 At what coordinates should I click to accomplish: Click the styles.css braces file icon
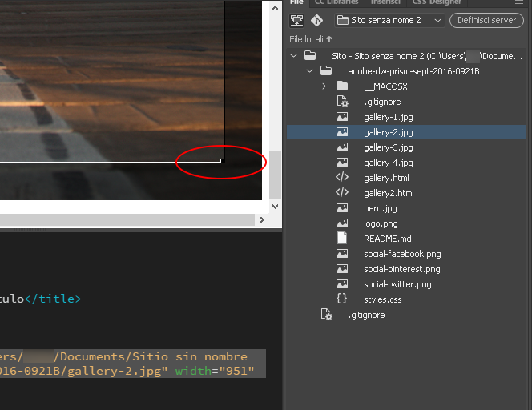tap(342, 299)
